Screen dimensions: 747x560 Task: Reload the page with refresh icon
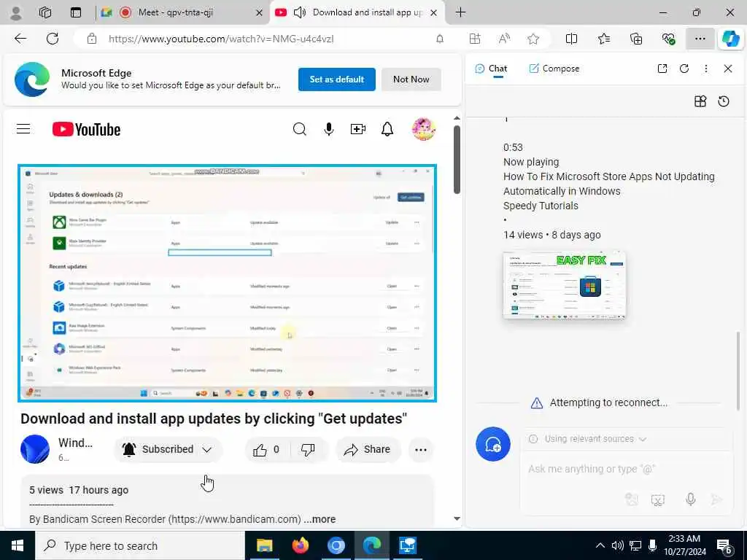coord(53,39)
